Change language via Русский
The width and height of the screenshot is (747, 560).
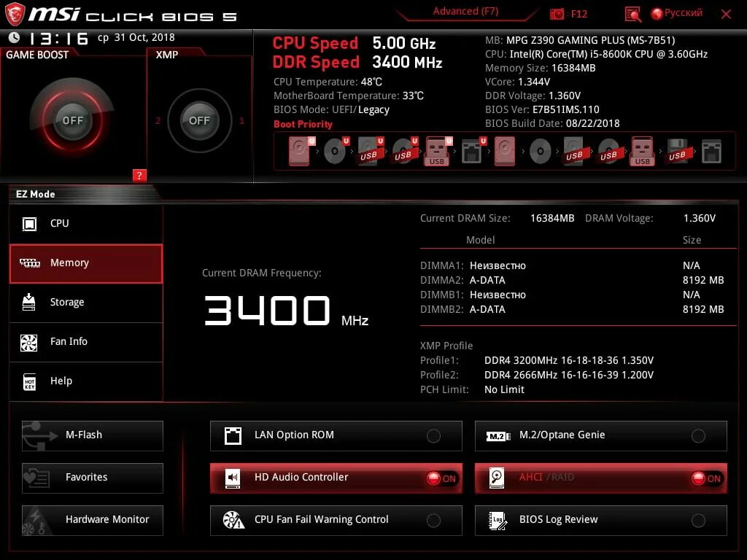tap(683, 13)
